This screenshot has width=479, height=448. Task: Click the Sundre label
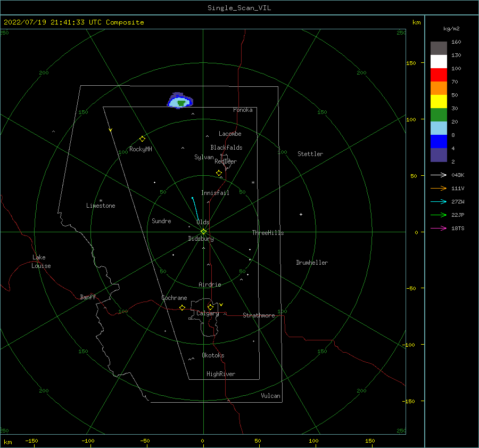pyautogui.click(x=161, y=221)
